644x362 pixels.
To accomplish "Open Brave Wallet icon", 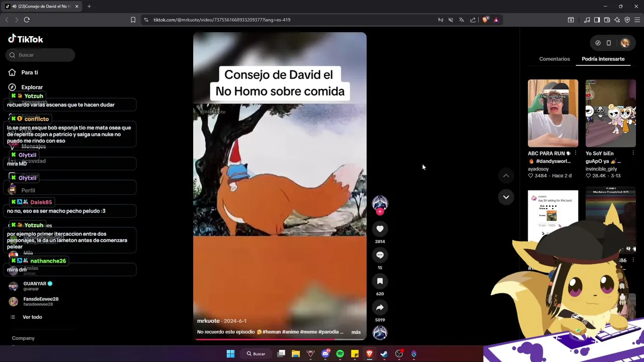I will click(x=607, y=20).
